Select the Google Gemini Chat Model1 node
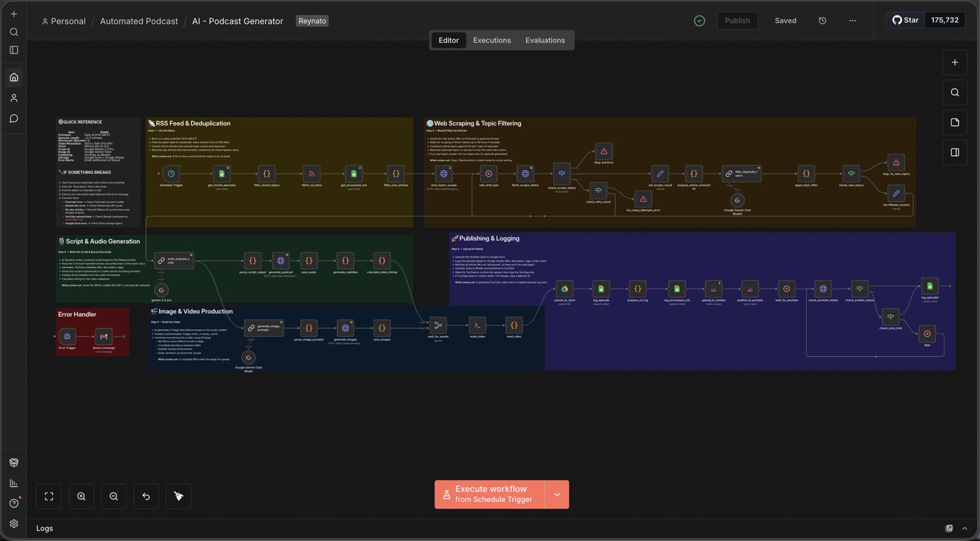The width and height of the screenshot is (980, 541). (x=737, y=200)
